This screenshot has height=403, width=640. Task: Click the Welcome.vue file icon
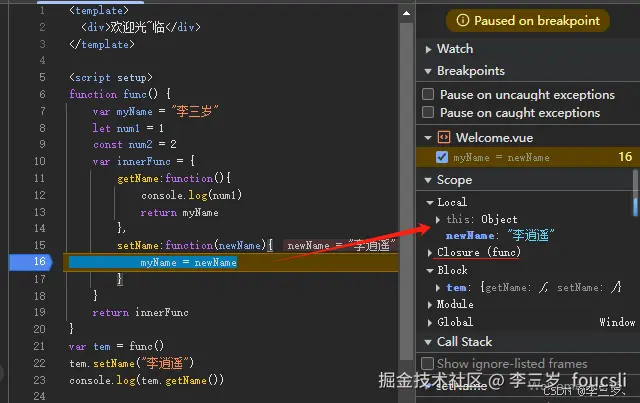[444, 137]
